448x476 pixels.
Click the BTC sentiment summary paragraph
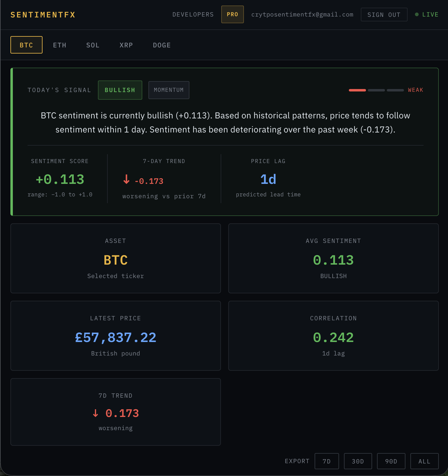226,122
